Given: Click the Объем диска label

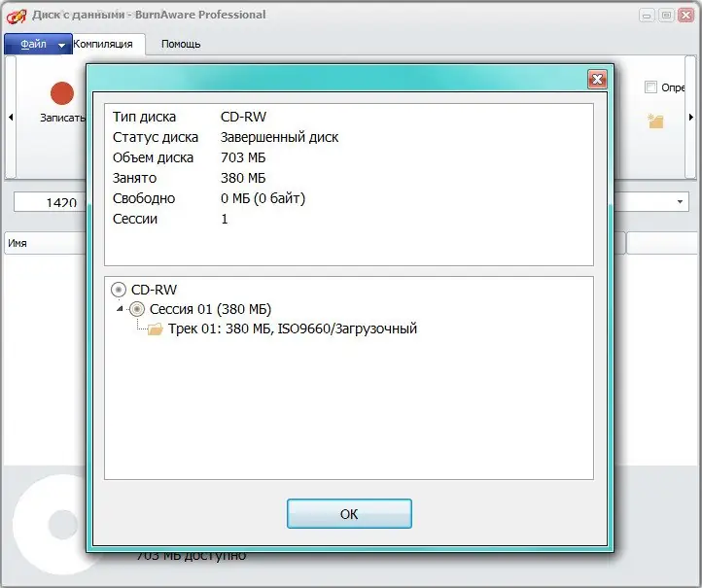Looking at the screenshot, I should pos(153,158).
